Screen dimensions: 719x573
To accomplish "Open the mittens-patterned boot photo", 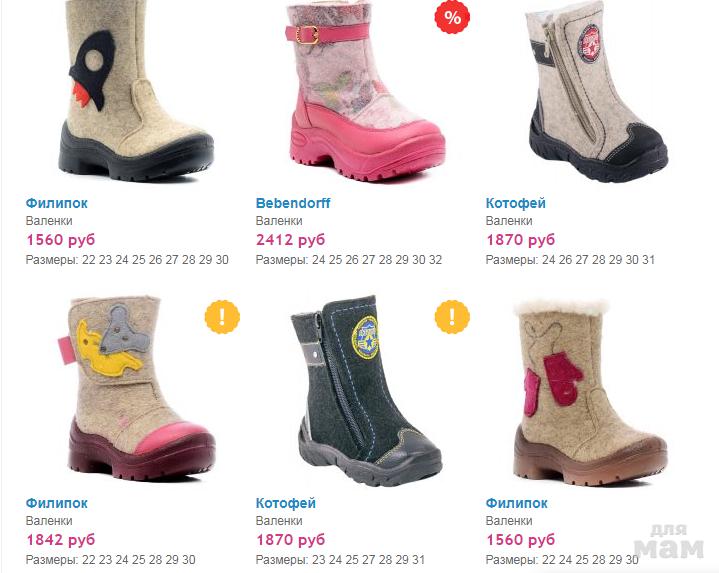I will tap(590, 392).
